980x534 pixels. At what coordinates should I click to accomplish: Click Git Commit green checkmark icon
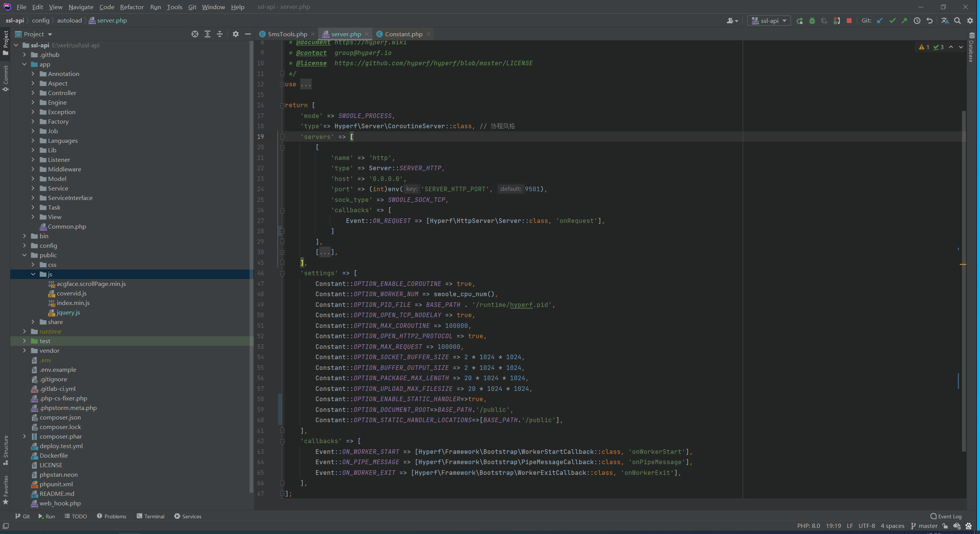point(892,21)
